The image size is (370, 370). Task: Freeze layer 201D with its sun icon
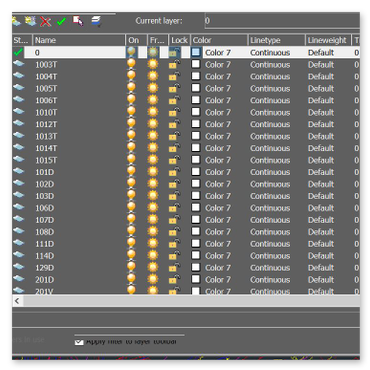pyautogui.click(x=153, y=280)
